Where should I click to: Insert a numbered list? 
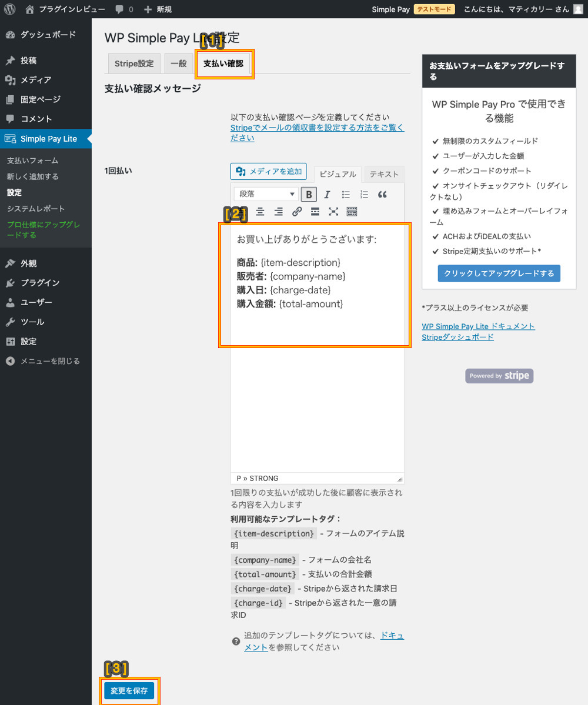tap(364, 194)
